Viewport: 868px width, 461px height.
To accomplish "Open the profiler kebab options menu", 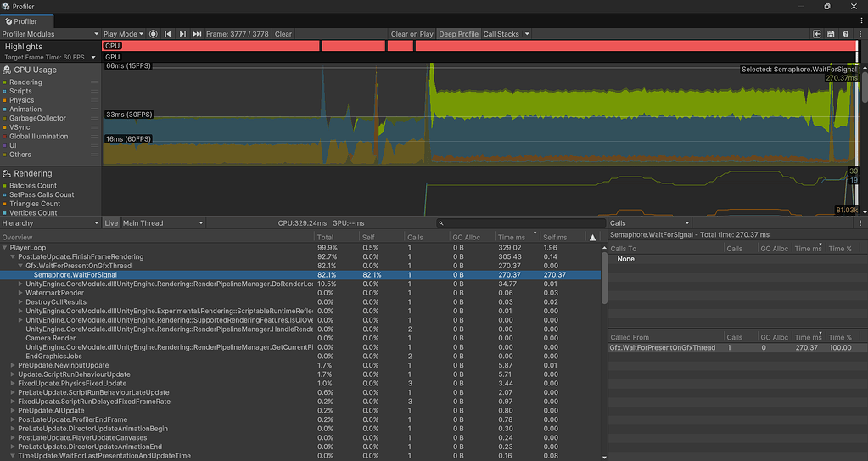I will (859, 34).
